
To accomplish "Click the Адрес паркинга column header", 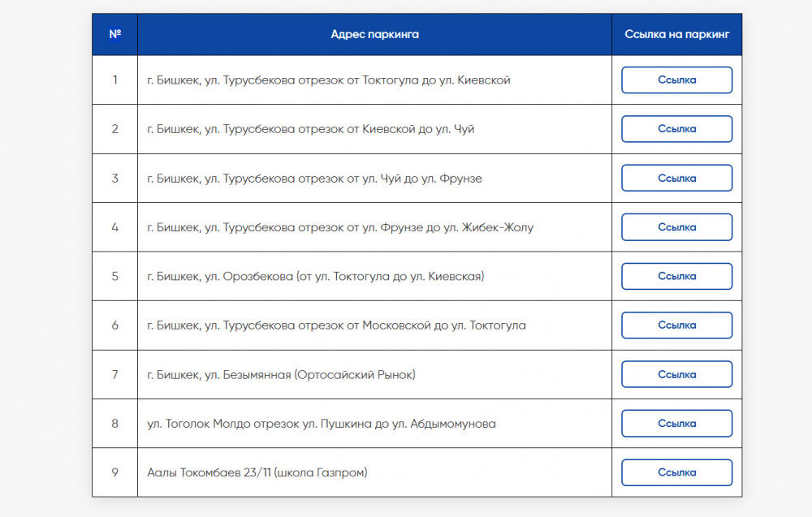I will [x=374, y=34].
